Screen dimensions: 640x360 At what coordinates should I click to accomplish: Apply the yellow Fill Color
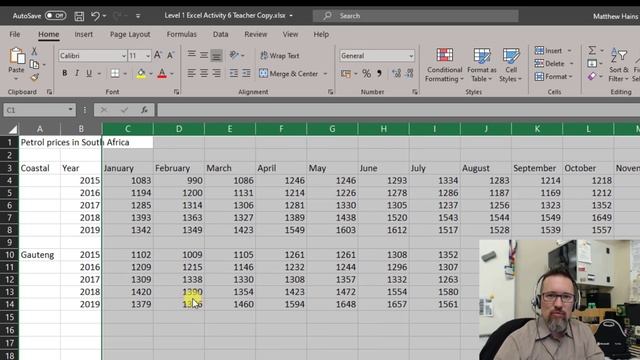(141, 73)
